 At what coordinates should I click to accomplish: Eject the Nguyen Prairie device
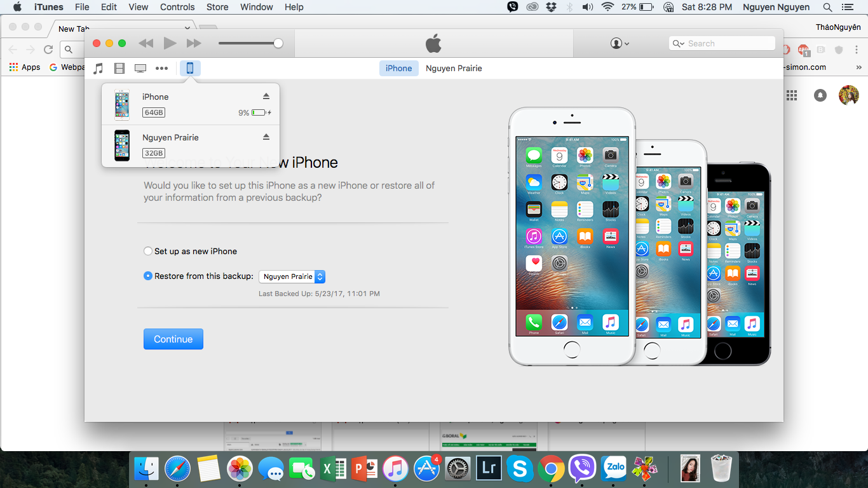coord(266,137)
